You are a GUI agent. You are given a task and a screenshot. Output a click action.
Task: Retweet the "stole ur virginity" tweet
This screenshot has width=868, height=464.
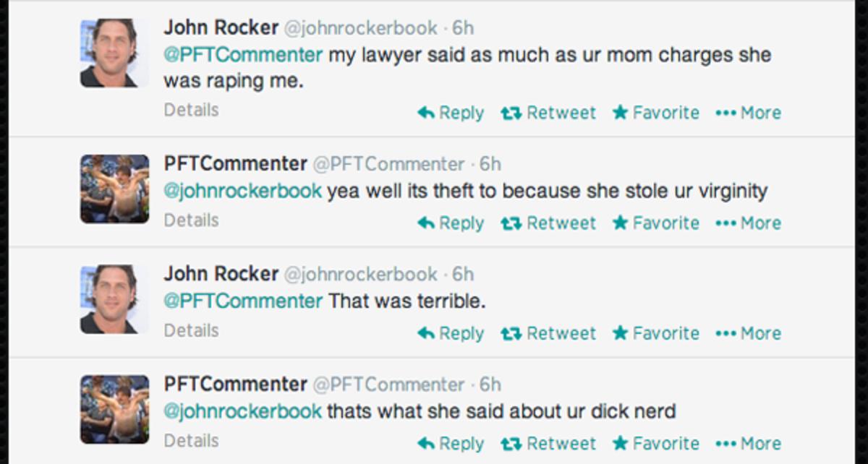click(x=548, y=223)
